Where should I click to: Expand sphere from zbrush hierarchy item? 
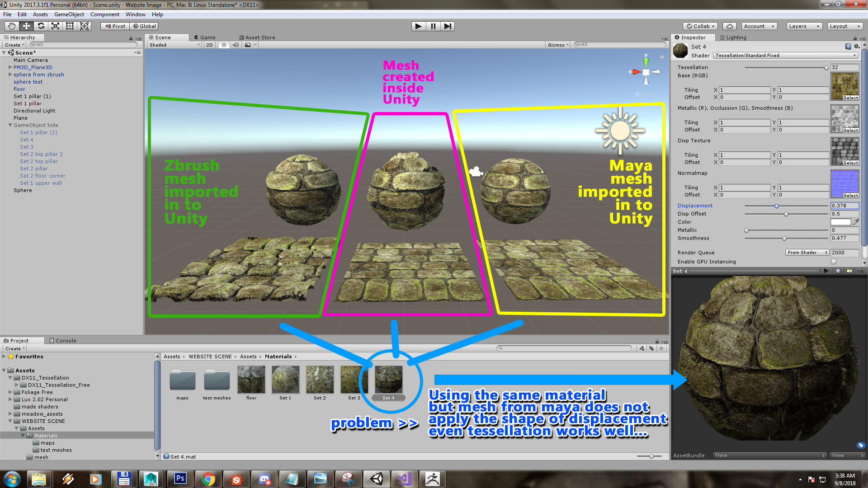coord(10,75)
